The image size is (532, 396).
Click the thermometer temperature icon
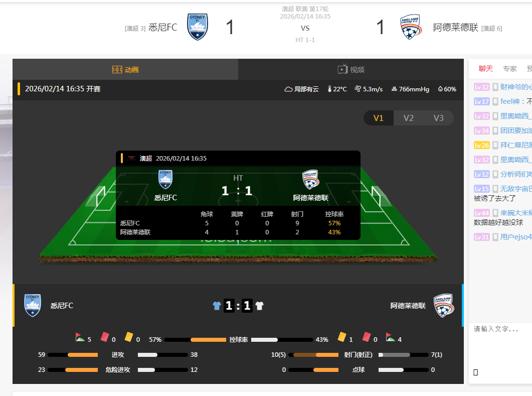pos(329,89)
